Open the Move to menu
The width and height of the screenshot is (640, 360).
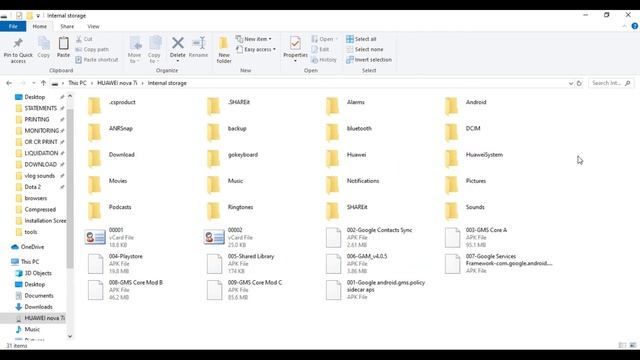pos(134,50)
